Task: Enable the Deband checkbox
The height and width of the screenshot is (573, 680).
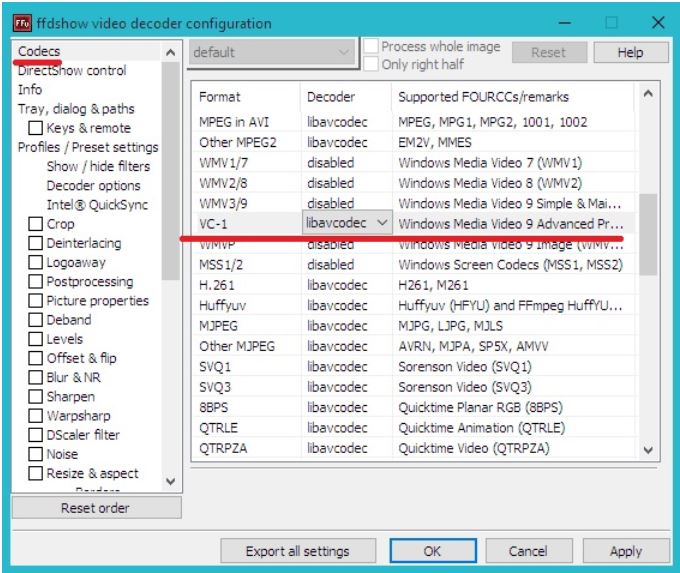Action: click(x=35, y=320)
